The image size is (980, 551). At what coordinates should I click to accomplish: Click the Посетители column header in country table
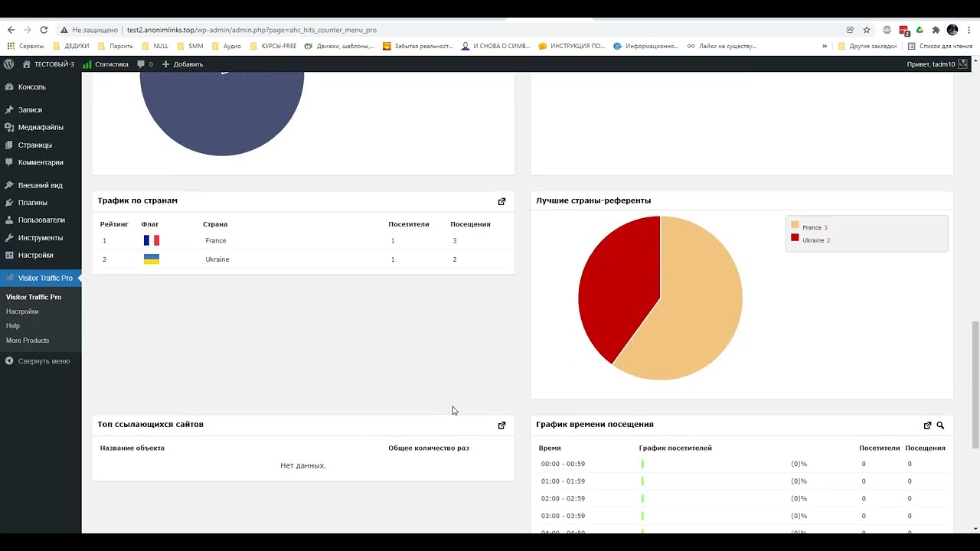pos(409,224)
